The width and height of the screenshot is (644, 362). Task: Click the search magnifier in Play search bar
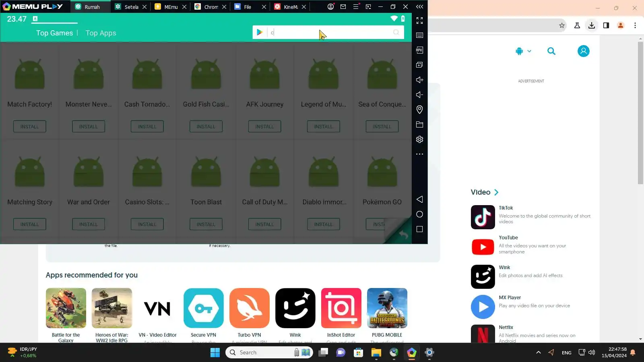(x=396, y=32)
